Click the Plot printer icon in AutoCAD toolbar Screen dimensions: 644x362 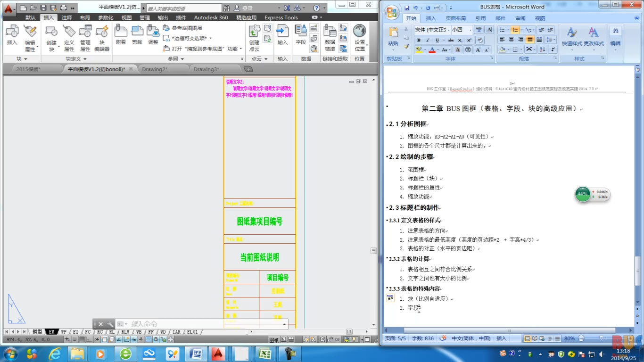(x=64, y=8)
